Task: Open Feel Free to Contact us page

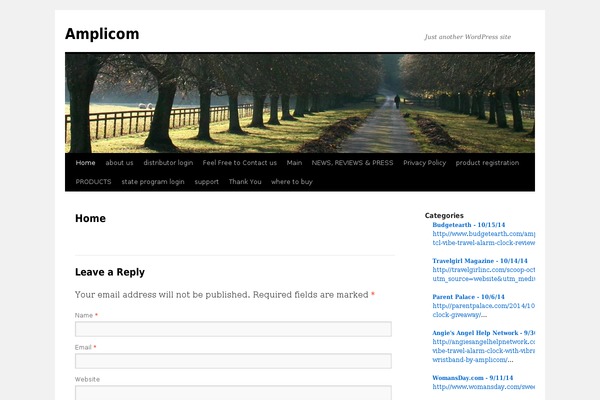Action: (x=240, y=163)
